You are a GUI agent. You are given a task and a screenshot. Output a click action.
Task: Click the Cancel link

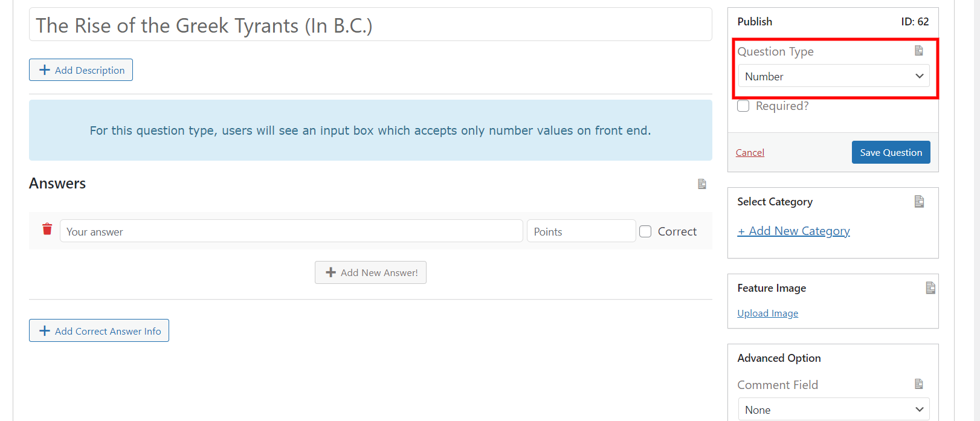[x=750, y=153]
